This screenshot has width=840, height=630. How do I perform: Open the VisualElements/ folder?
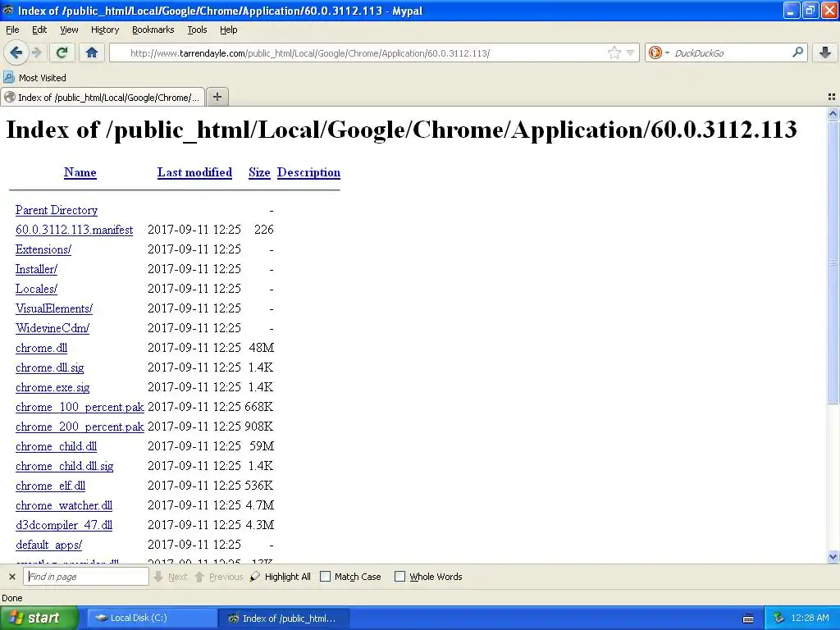click(54, 308)
